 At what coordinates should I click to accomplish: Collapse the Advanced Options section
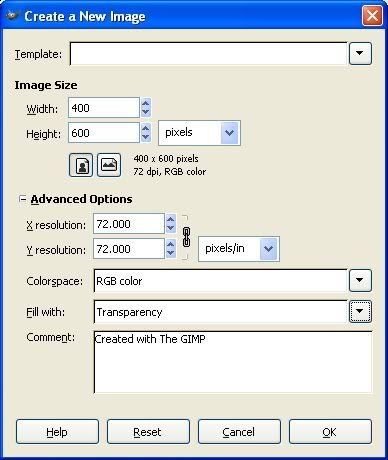[22, 199]
